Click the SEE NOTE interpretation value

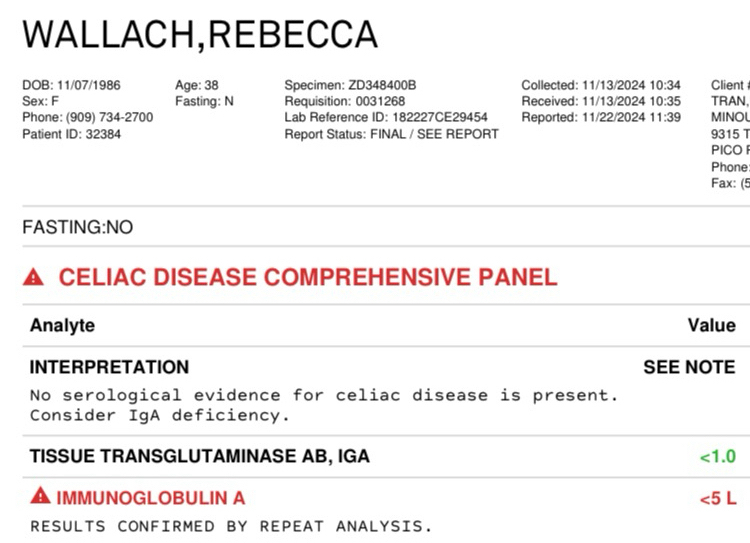tap(689, 367)
